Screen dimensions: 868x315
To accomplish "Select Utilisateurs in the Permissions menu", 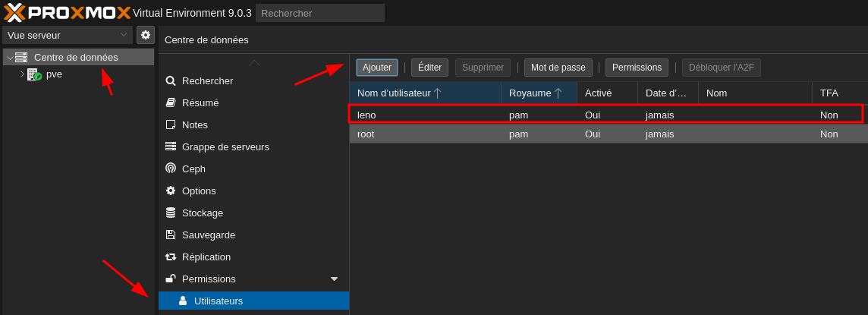I will click(219, 301).
